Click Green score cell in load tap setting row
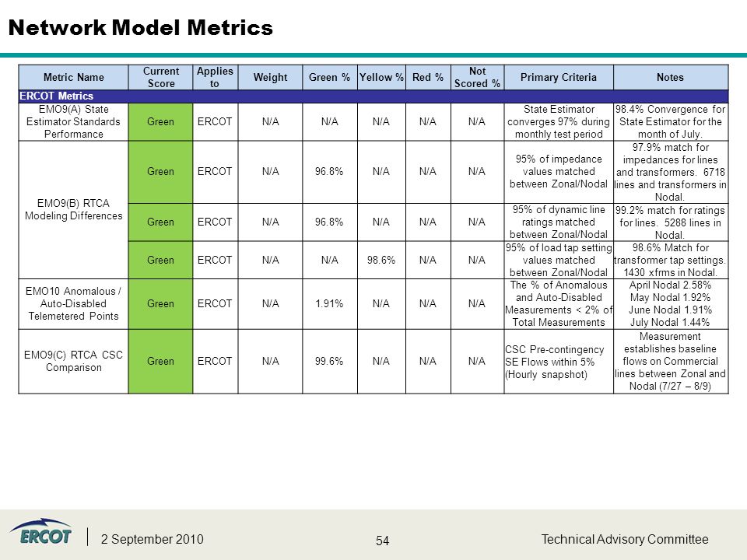Image resolution: width=747 pixels, height=560 pixels. (x=160, y=260)
